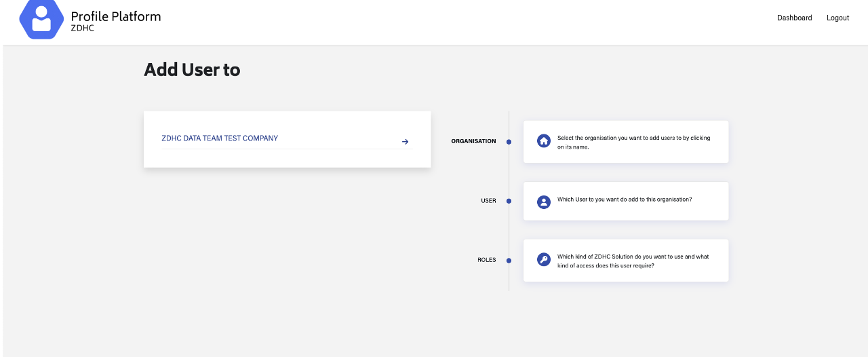Click the blue dot next to USER
This screenshot has width=868, height=357.
509,201
